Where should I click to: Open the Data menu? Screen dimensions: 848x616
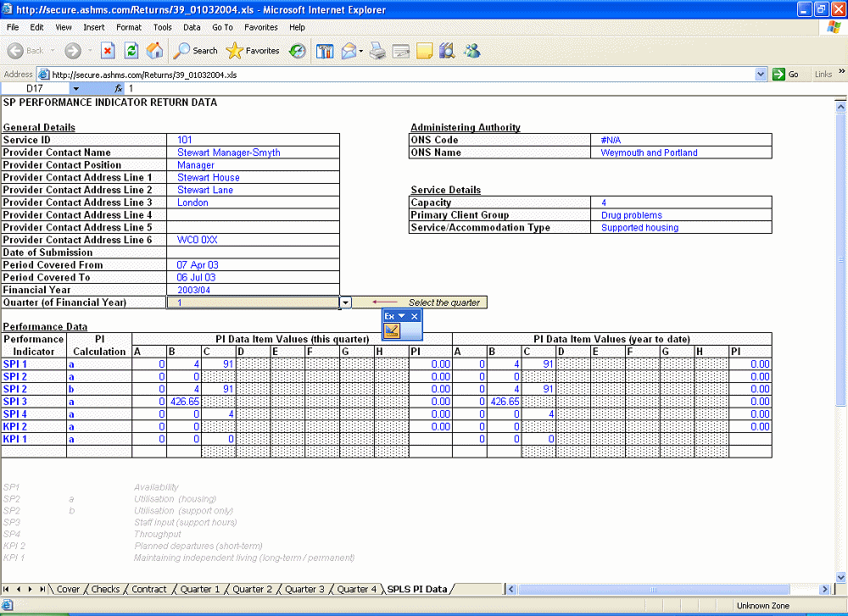[192, 27]
